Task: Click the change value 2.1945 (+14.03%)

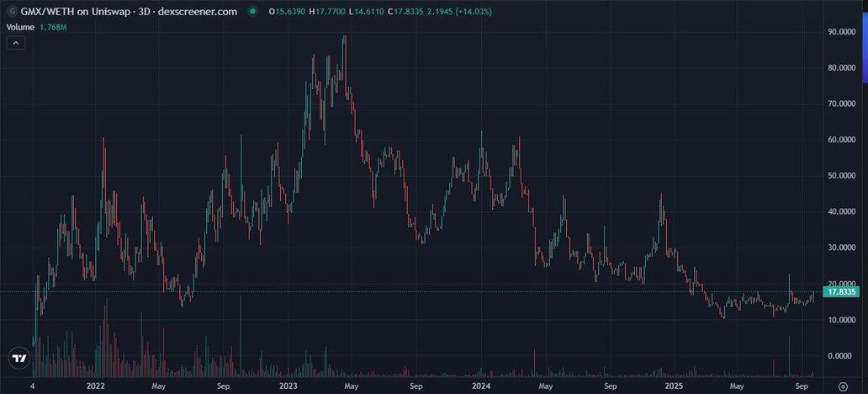Action: (x=461, y=11)
